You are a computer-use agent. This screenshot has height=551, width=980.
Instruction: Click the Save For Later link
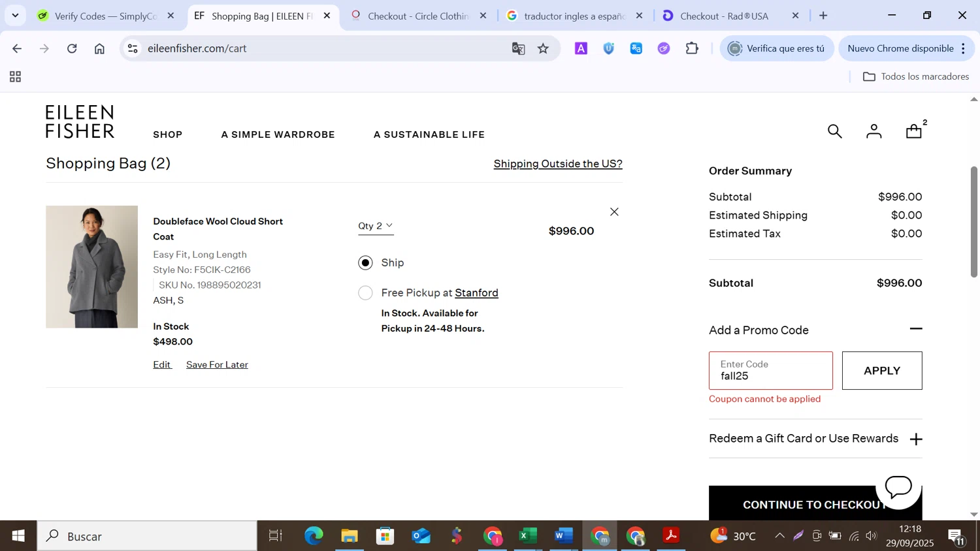[x=217, y=365]
